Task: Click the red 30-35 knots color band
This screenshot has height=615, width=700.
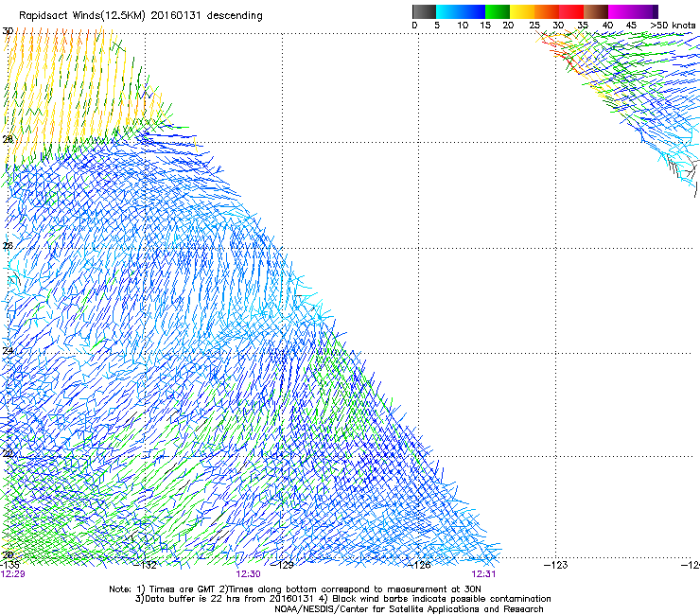Action: [x=571, y=11]
